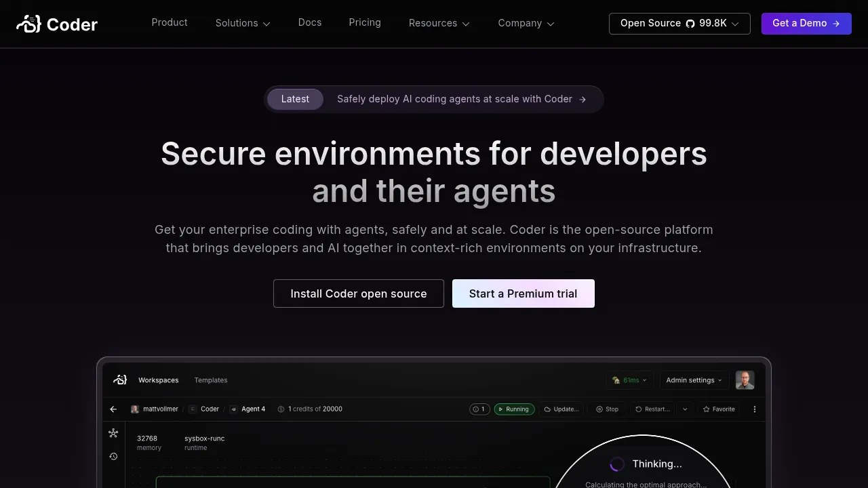
Task: Click the Get a Demo button
Action: 806,23
